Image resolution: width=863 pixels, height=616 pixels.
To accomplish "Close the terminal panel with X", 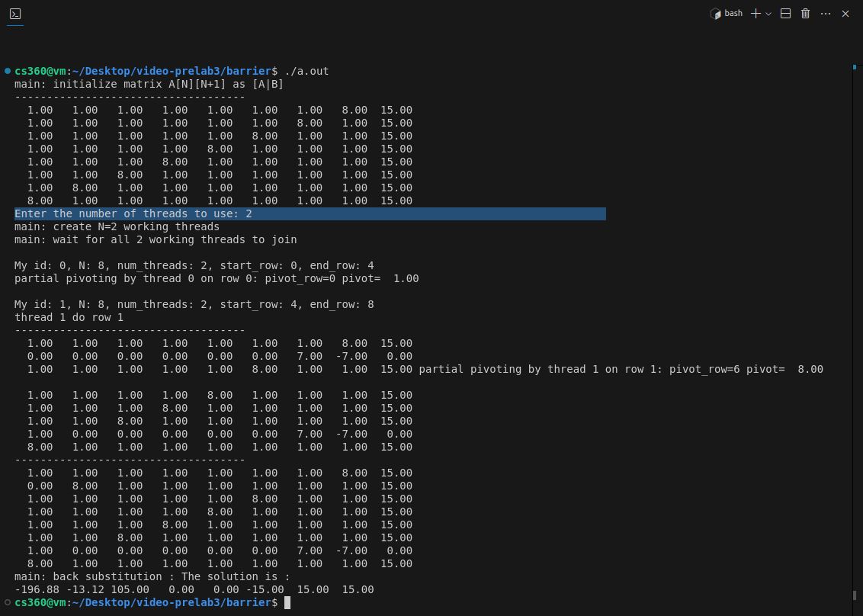I will point(845,14).
